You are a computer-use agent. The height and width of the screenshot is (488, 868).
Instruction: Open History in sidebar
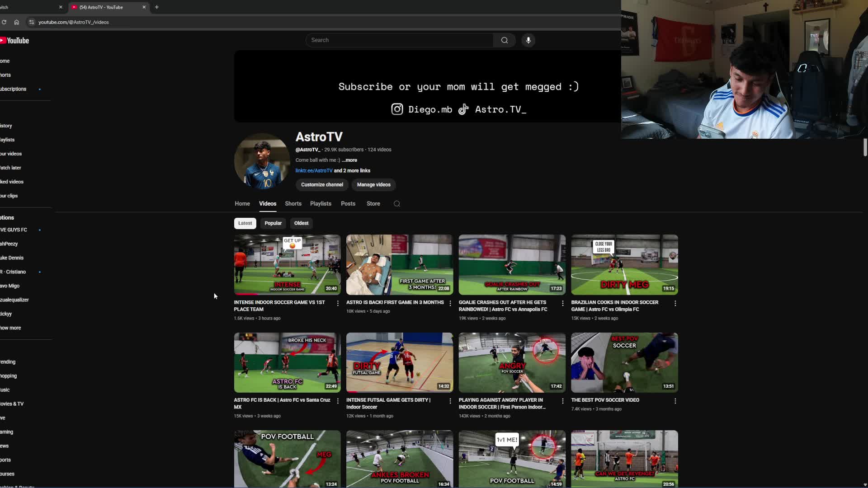click(6, 126)
